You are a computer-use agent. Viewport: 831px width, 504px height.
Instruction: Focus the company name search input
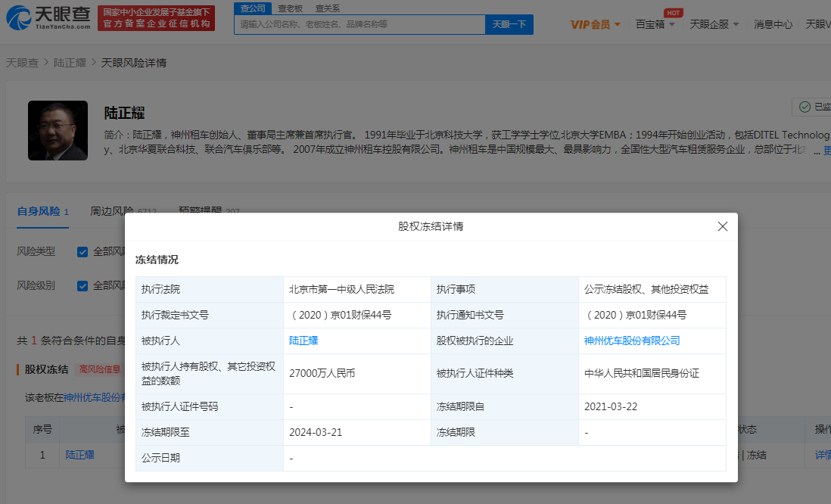click(359, 24)
